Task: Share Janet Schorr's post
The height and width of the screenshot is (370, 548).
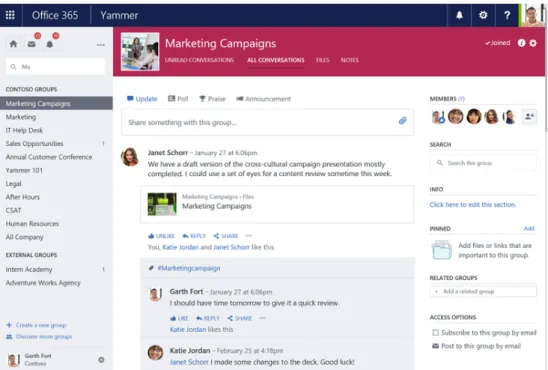Action: [226, 236]
